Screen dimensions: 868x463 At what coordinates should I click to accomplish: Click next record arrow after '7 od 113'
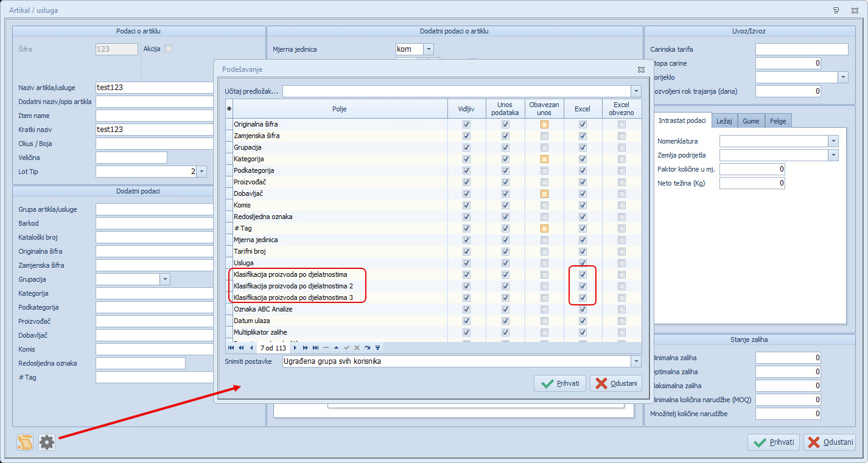[295, 348]
